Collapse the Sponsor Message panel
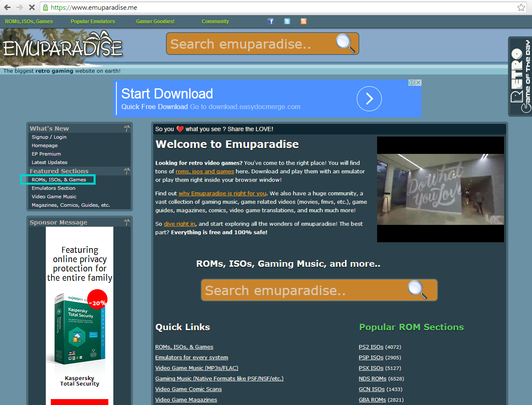 click(126, 222)
